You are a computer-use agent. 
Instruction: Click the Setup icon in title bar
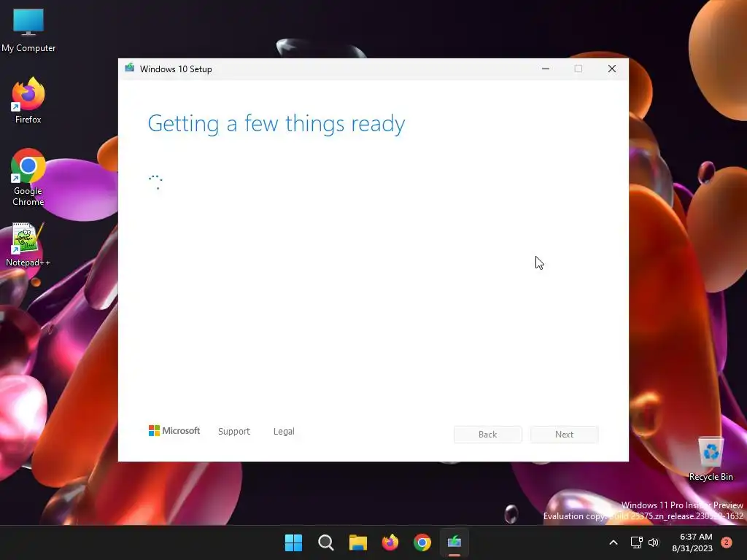(x=130, y=68)
